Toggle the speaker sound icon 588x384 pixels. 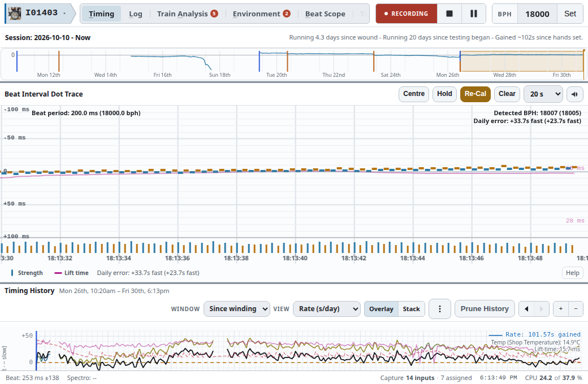[574, 94]
